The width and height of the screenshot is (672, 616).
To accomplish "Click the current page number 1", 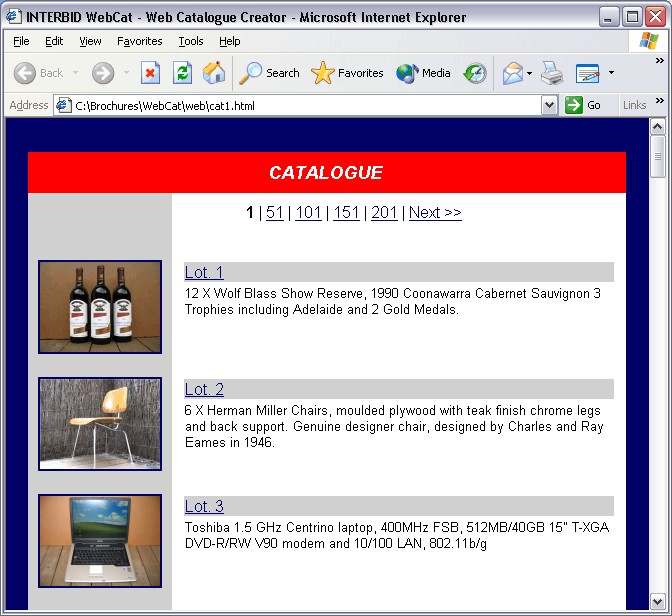I will 250,213.
